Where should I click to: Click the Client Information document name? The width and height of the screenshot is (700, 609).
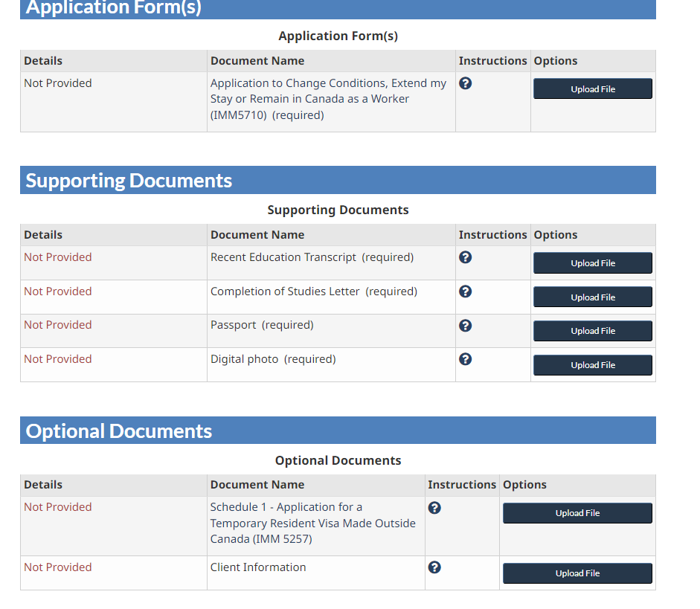pyautogui.click(x=257, y=567)
